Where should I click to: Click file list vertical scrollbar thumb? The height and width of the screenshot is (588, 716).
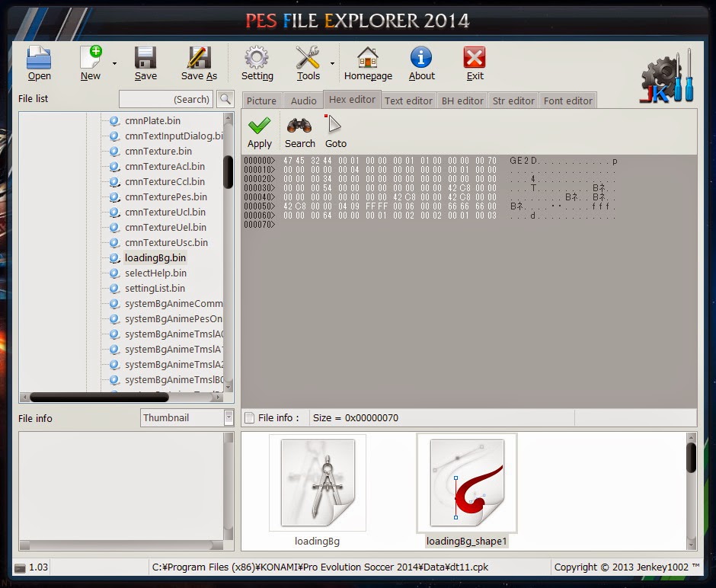(x=229, y=171)
